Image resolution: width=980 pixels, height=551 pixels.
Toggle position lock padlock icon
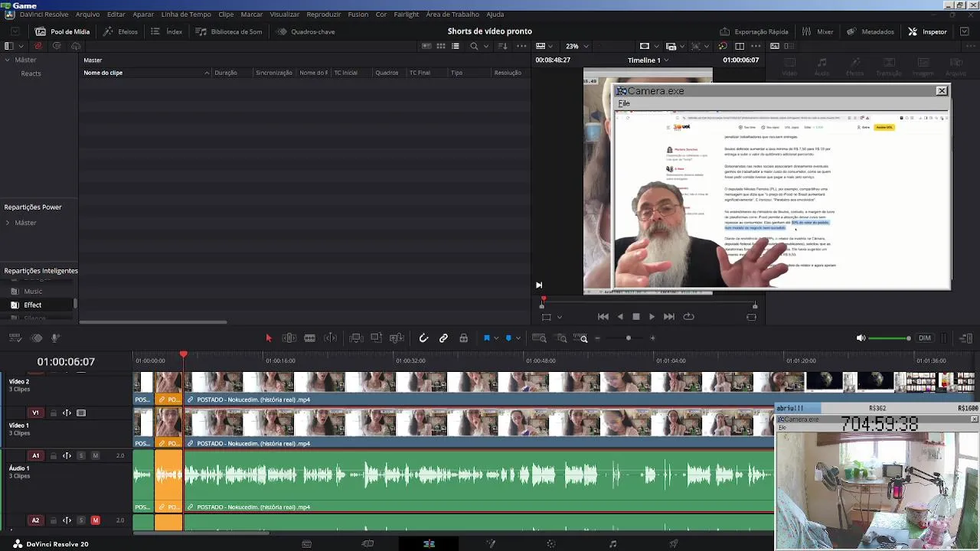tap(463, 338)
